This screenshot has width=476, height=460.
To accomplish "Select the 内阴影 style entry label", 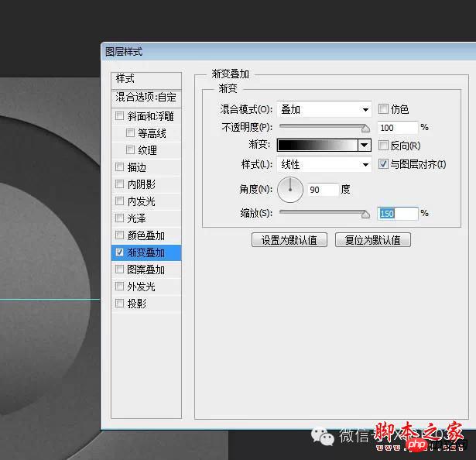I will (142, 184).
